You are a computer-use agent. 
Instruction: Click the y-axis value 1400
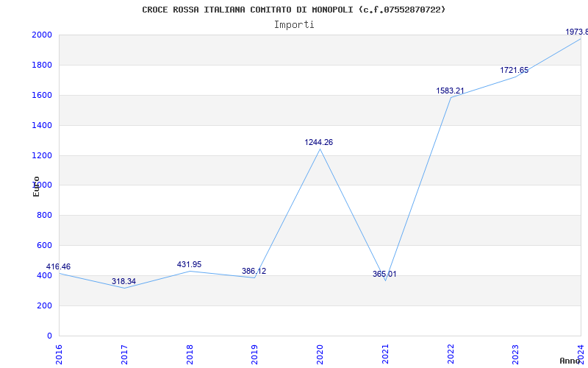tap(43, 125)
